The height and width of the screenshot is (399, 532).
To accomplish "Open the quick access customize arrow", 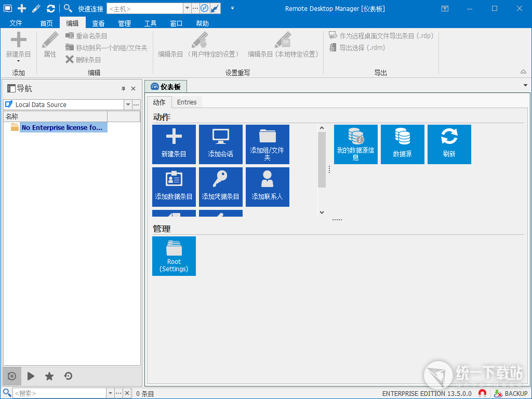I will 232,8.
